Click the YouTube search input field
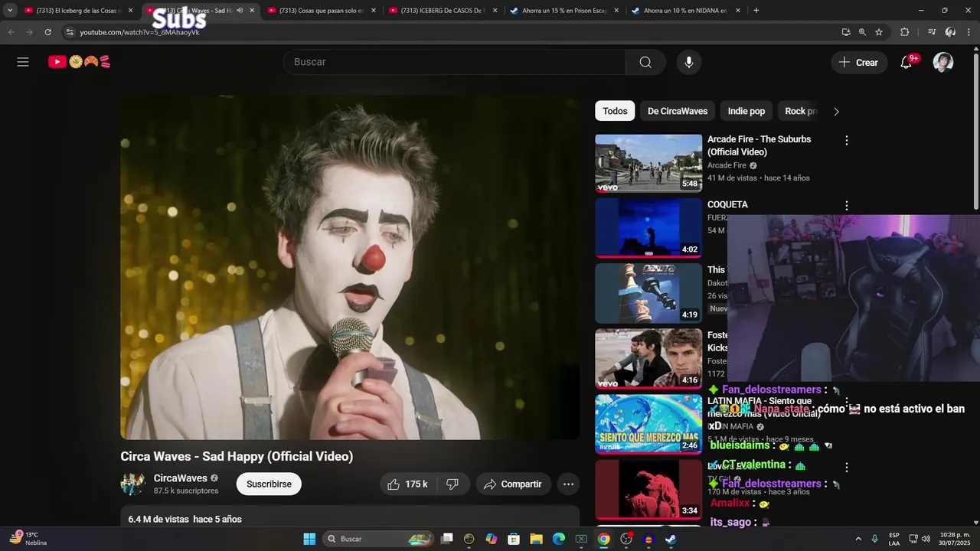Viewport: 980px width, 551px height. (455, 62)
